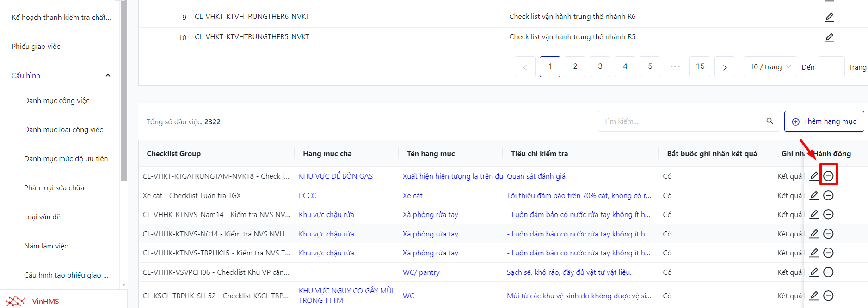The width and height of the screenshot is (868, 308).
Task: Click the sidebar vertical scrollbar
Action: pyautogui.click(x=123, y=92)
